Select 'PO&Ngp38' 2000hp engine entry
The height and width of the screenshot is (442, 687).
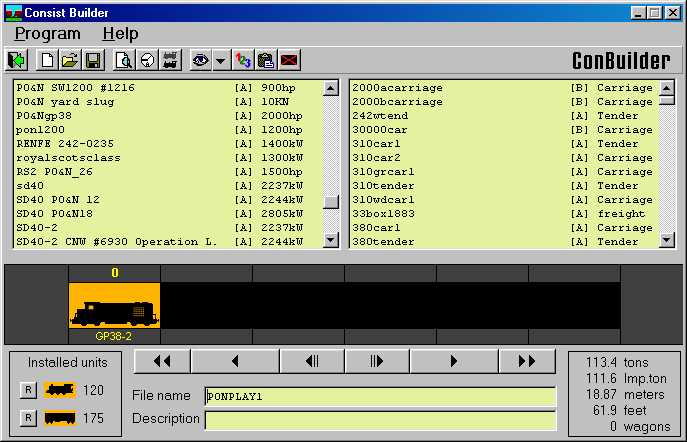click(x=168, y=116)
